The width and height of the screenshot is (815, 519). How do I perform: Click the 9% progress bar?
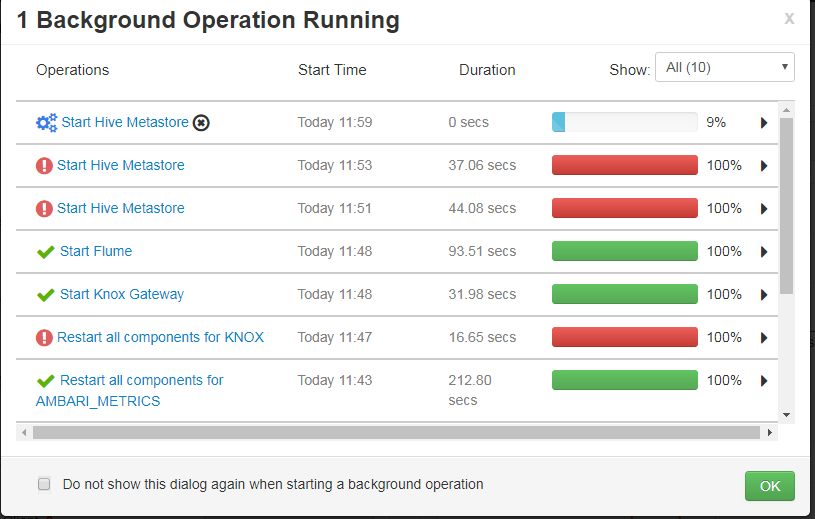pyautogui.click(x=624, y=122)
